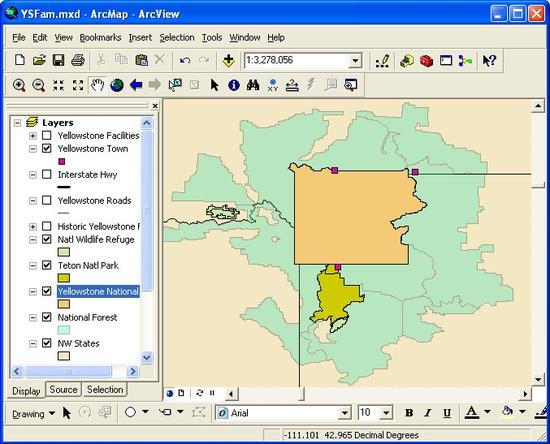Collapse the Yellowstone Town legend

pyautogui.click(x=33, y=149)
